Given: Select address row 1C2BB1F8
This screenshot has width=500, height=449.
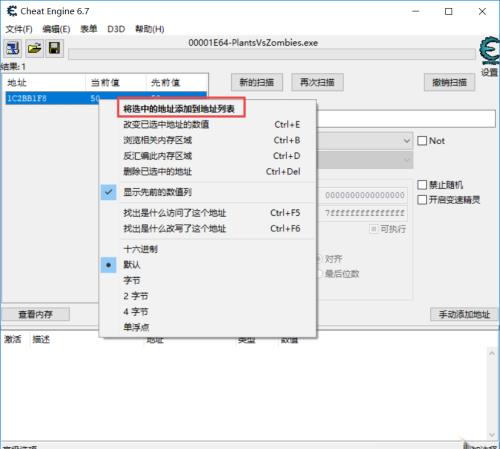Looking at the screenshot, I should coord(53,98).
